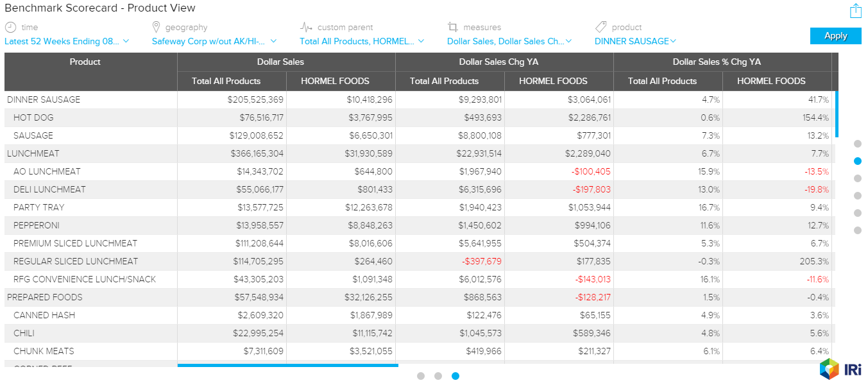
Task: Open the time period dropdown
Action: pyautogui.click(x=67, y=41)
